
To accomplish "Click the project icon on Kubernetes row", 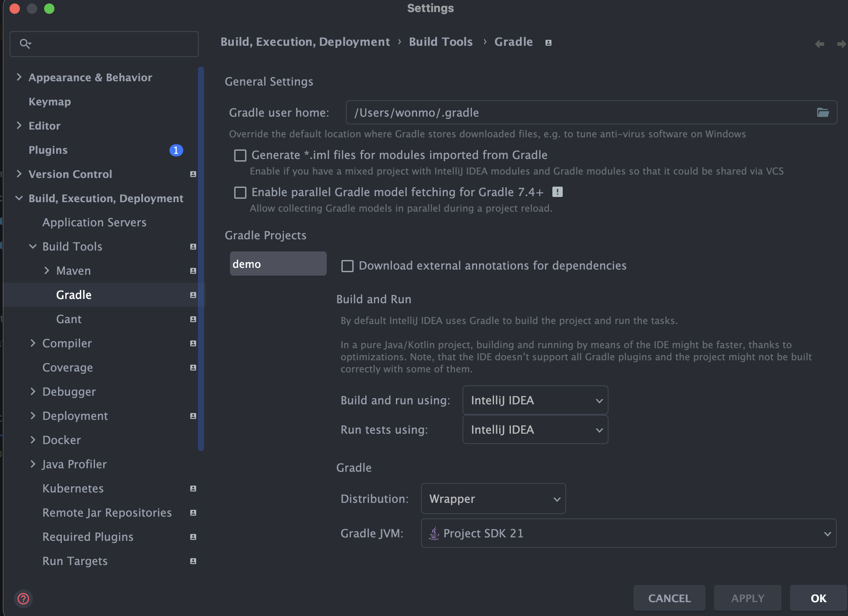I will [193, 489].
